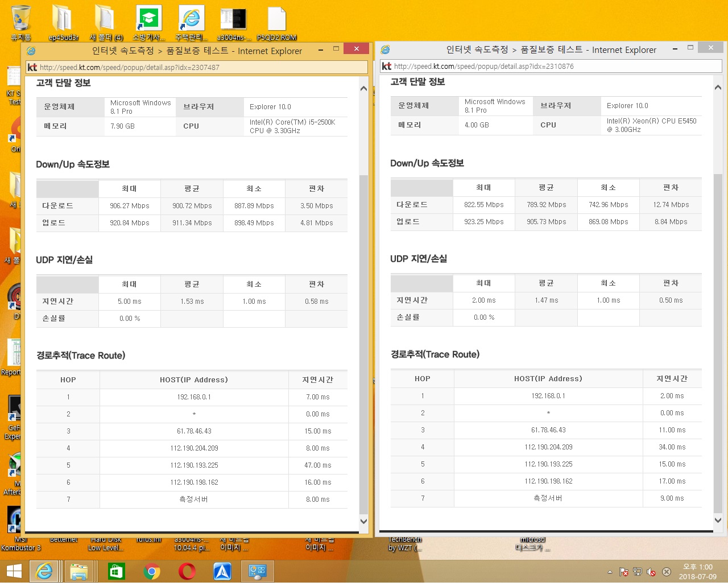Select the 911.34 Mbps upload average cell
728x586 pixels.
pyautogui.click(x=192, y=223)
